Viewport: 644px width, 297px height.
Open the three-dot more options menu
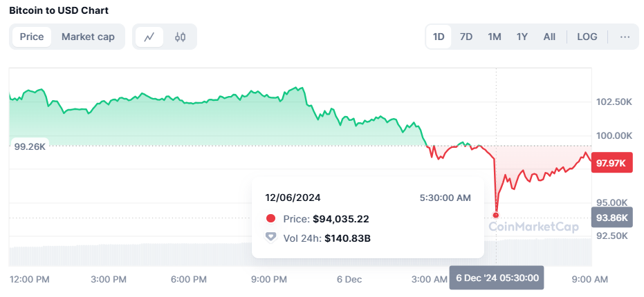(x=625, y=37)
